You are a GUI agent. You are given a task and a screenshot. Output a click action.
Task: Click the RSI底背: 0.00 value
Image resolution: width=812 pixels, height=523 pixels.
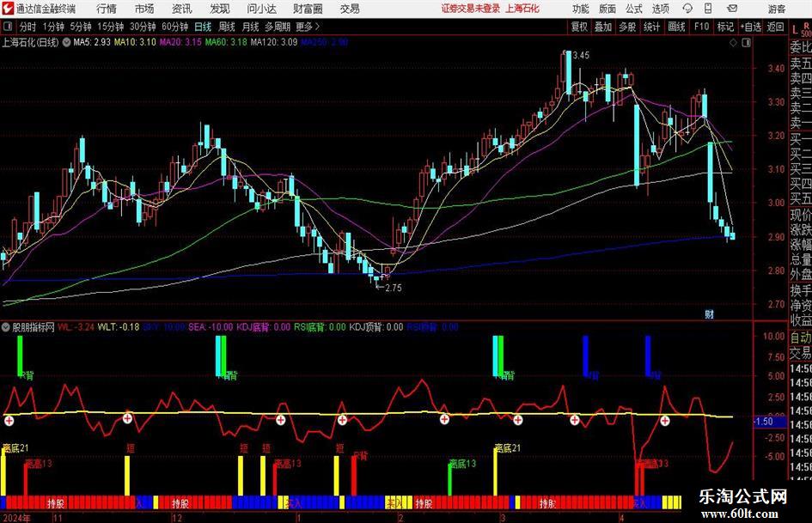pyautogui.click(x=320, y=326)
